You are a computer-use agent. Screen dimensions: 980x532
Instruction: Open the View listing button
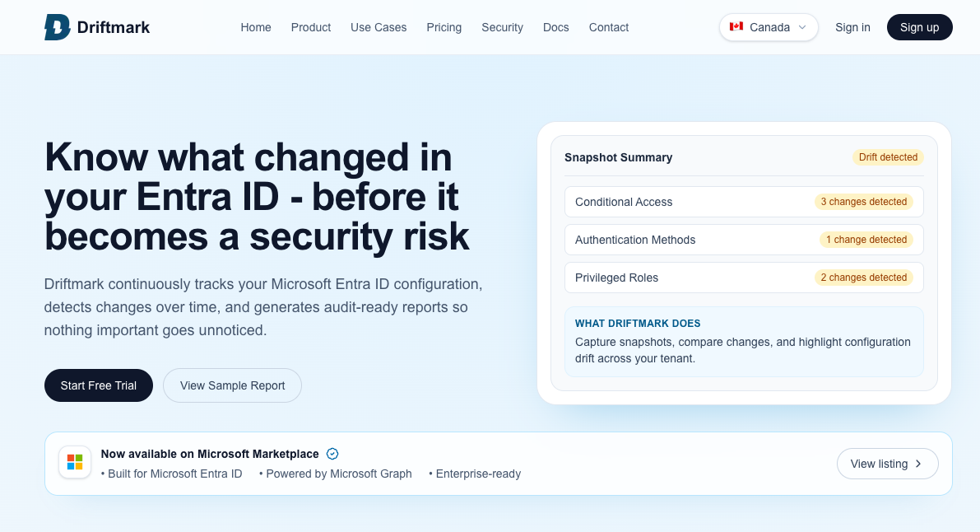click(x=888, y=464)
